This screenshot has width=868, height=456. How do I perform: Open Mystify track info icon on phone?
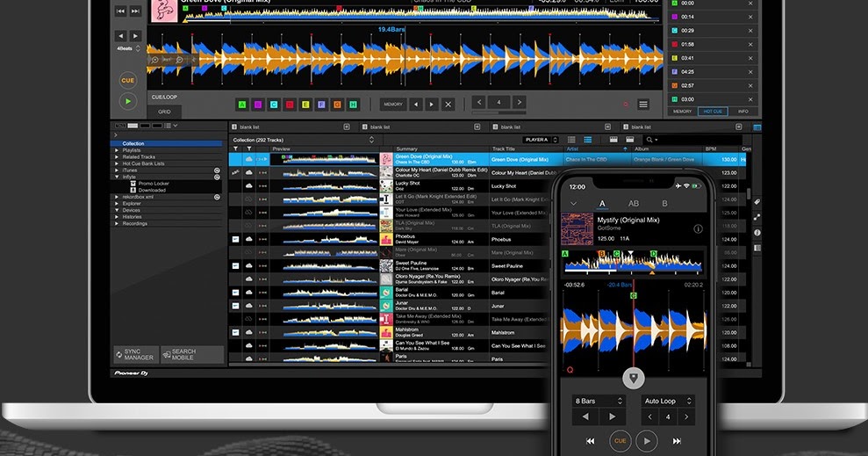click(698, 228)
